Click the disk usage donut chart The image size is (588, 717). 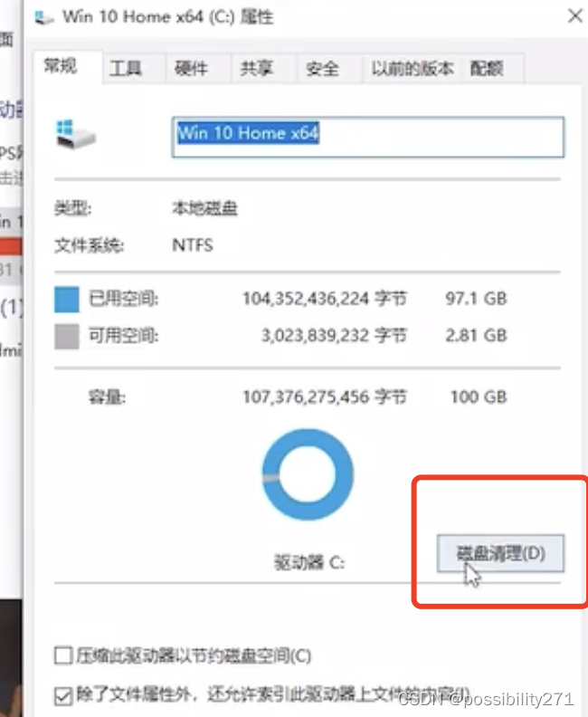(x=308, y=474)
